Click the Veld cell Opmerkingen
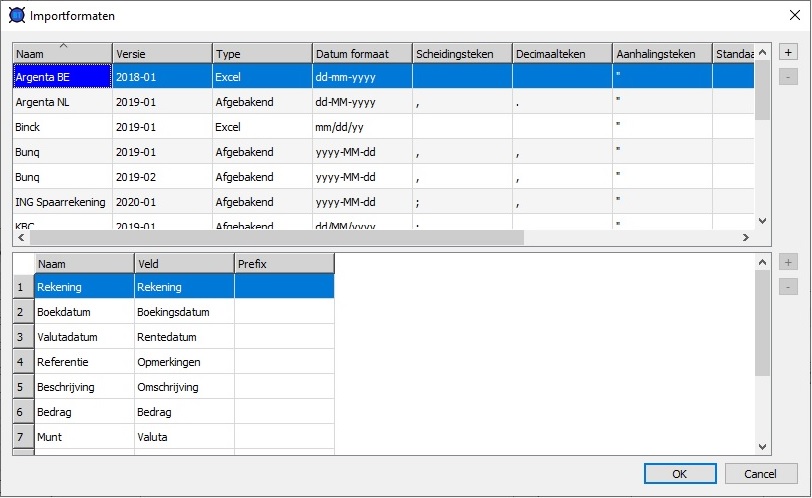This screenshot has width=812, height=498. coord(184,362)
